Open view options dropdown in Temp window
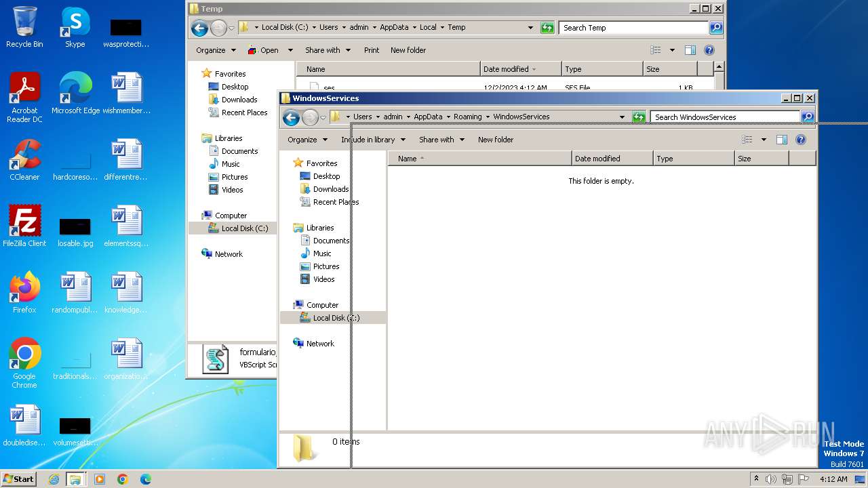This screenshot has width=868, height=488. point(672,50)
